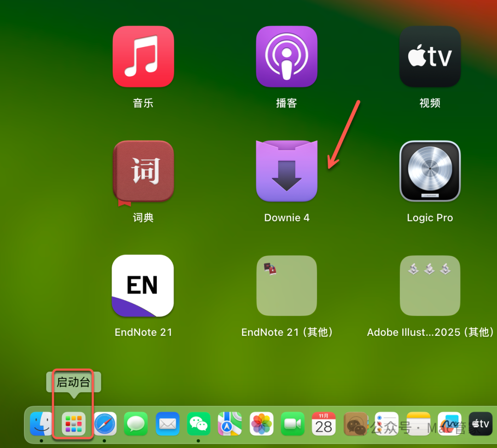The image size is (497, 448).
Task: Switch to WeChat in the Dock
Action: click(x=199, y=424)
